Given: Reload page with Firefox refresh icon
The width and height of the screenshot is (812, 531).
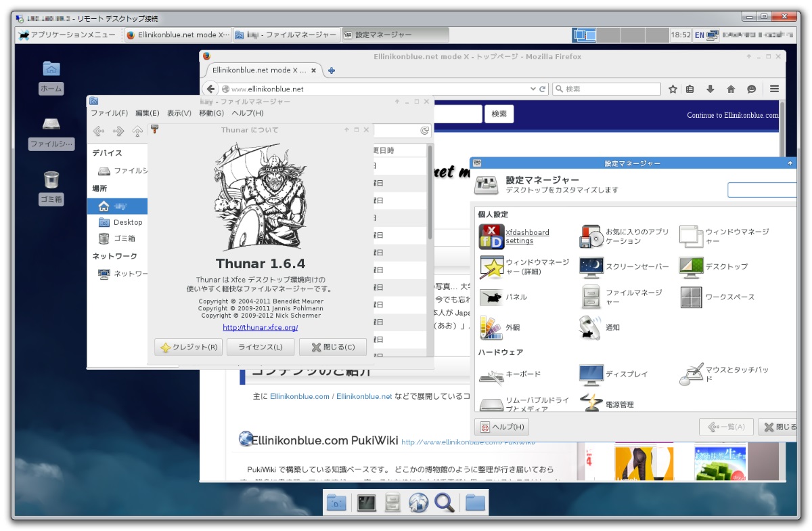Looking at the screenshot, I should pyautogui.click(x=543, y=89).
